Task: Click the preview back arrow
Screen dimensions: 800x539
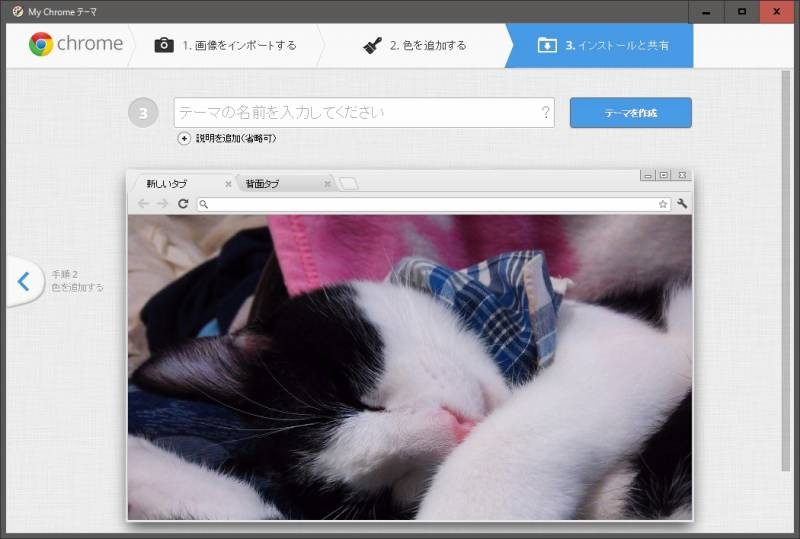Action: 143,204
